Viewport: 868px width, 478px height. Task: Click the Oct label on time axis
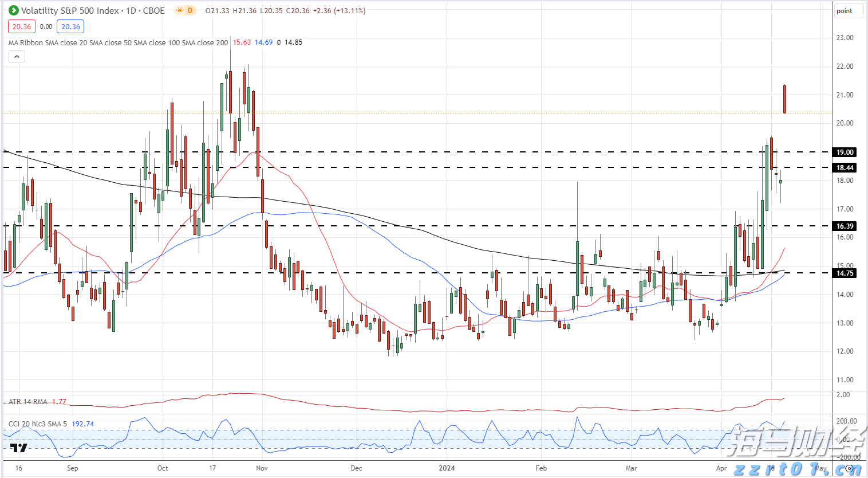click(163, 468)
